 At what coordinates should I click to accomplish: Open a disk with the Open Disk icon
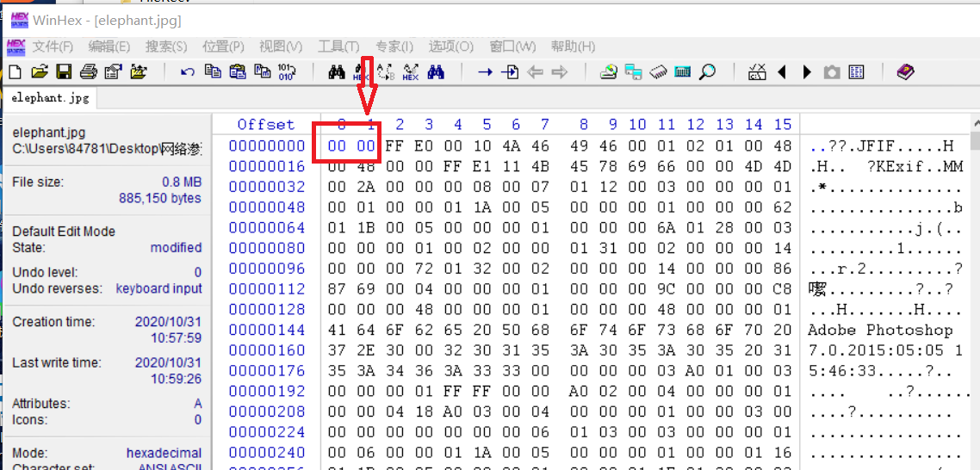[609, 71]
